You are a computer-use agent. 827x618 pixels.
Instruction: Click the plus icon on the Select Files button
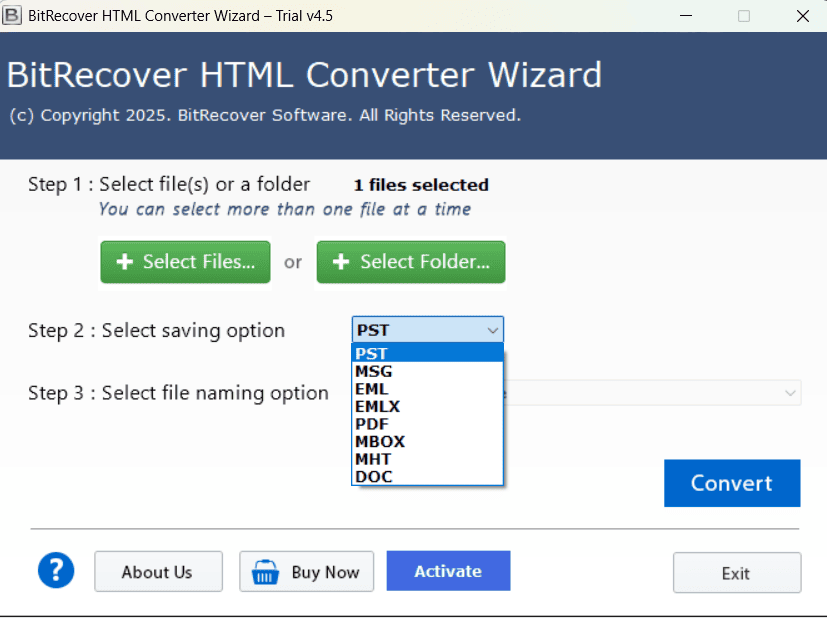124,262
